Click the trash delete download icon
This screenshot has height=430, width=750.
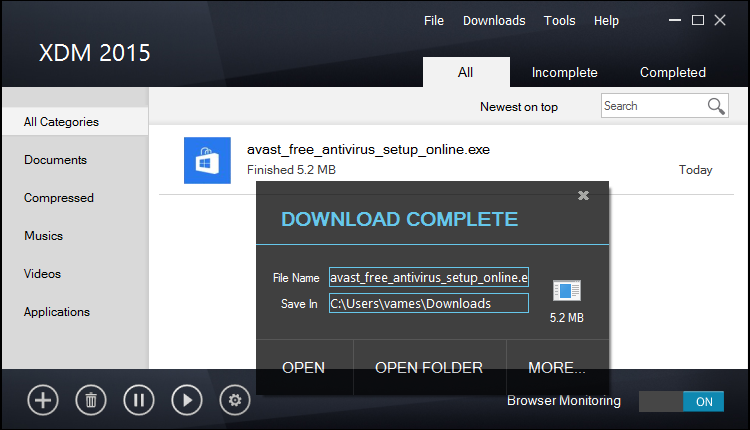91,400
